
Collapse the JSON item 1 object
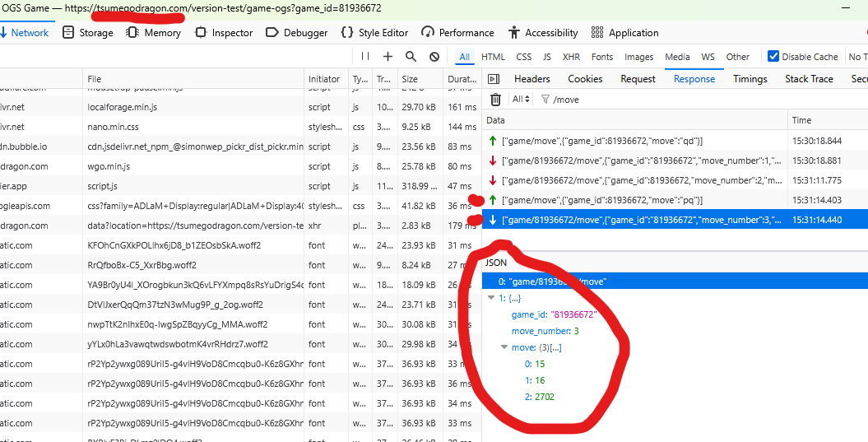(492, 298)
